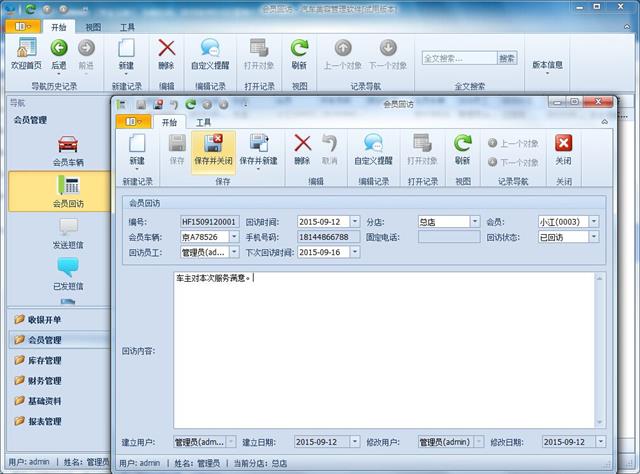640x474 pixels.
Task: Open 基础资料 navigation group
Action: [59, 401]
